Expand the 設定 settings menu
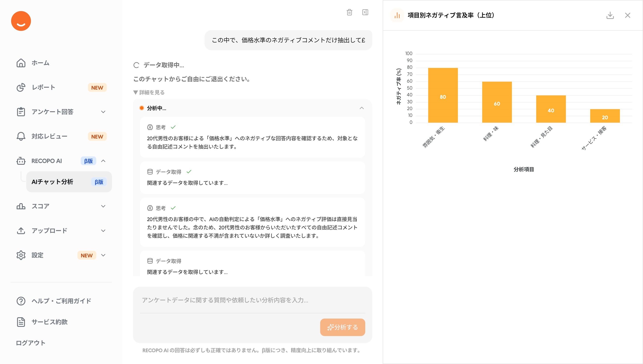Image resolution: width=643 pixels, height=364 pixels. (x=103, y=255)
